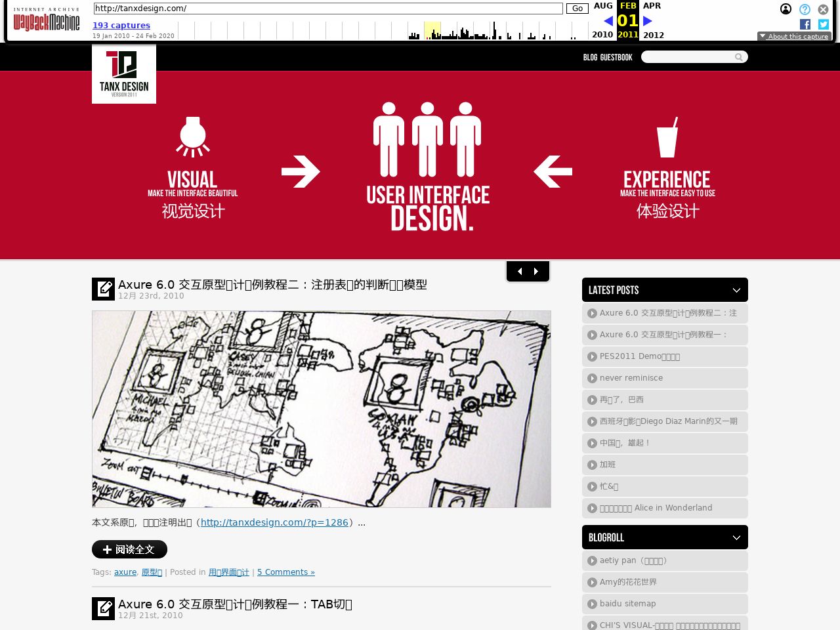Go to next capture blue arrow

648,21
